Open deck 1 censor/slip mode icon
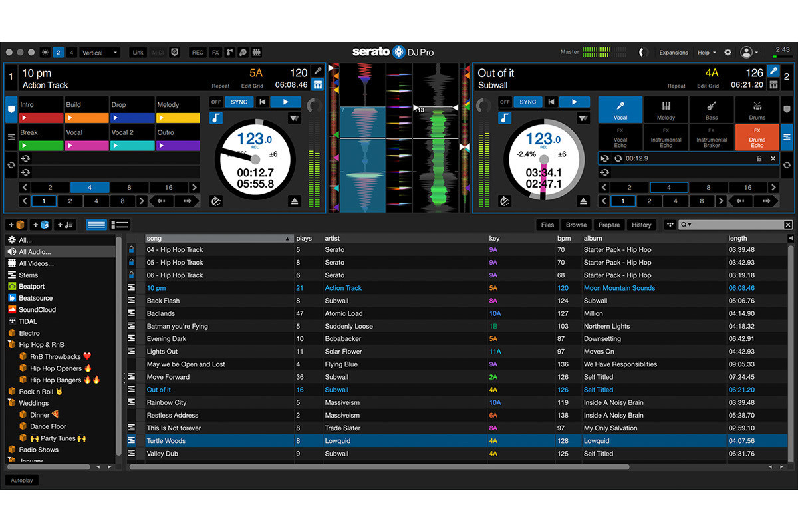Screen dimensions: 798x532 (216, 201)
